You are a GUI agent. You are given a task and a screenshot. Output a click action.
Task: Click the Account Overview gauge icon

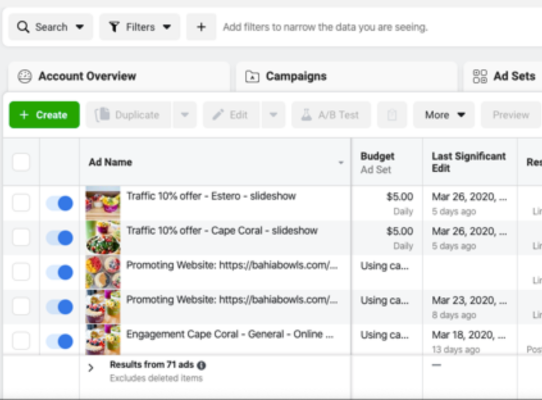[x=25, y=76]
